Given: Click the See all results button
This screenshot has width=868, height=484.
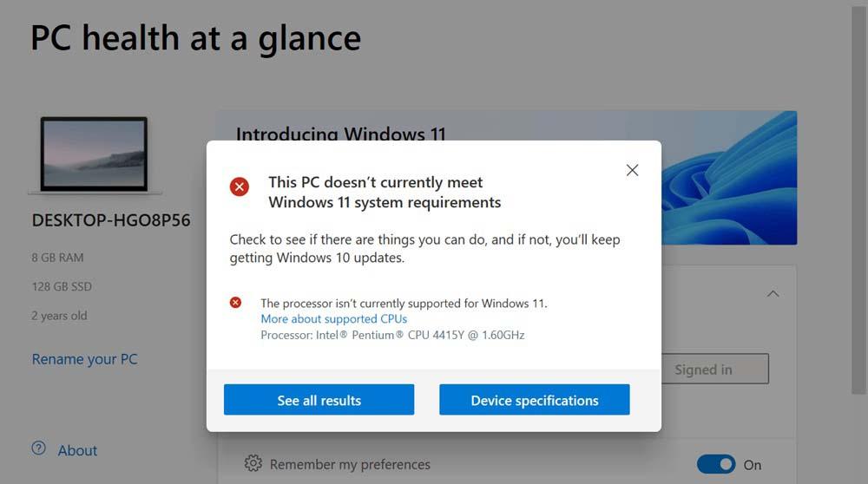Looking at the screenshot, I should click(319, 399).
